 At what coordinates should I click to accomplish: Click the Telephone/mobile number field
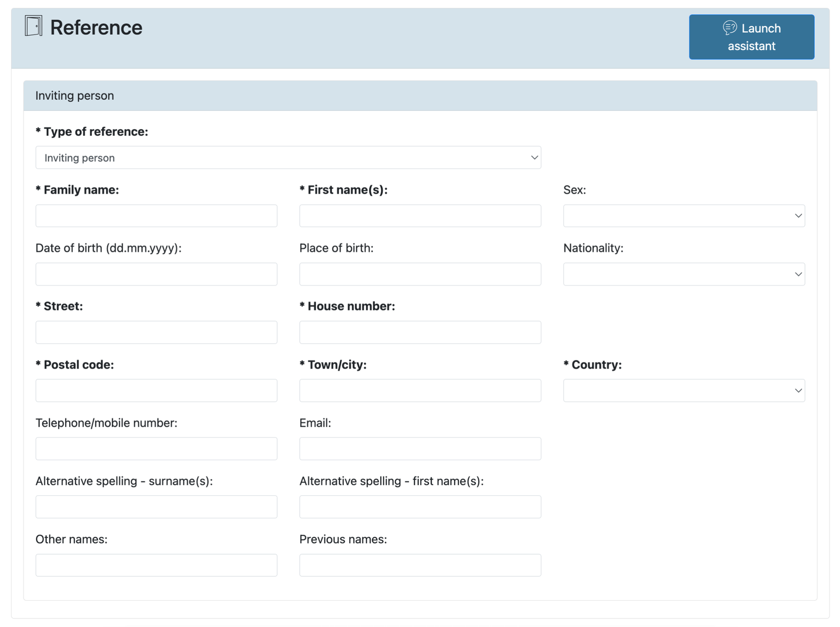[x=156, y=449]
